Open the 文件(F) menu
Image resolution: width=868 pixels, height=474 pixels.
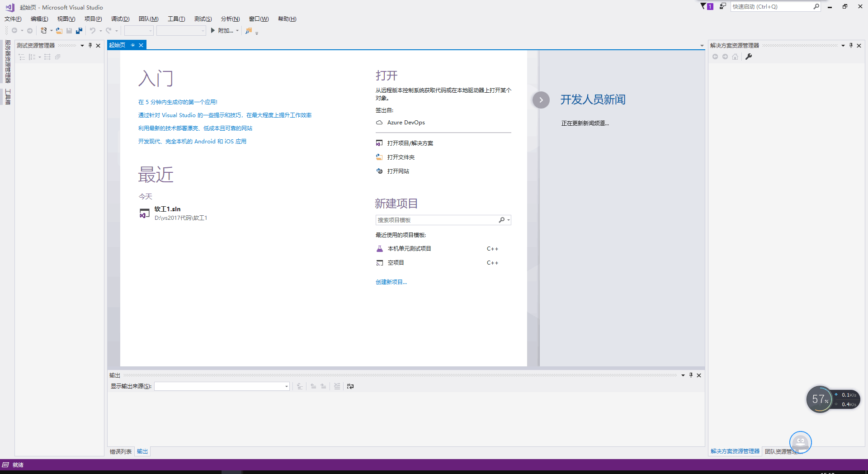pos(13,19)
